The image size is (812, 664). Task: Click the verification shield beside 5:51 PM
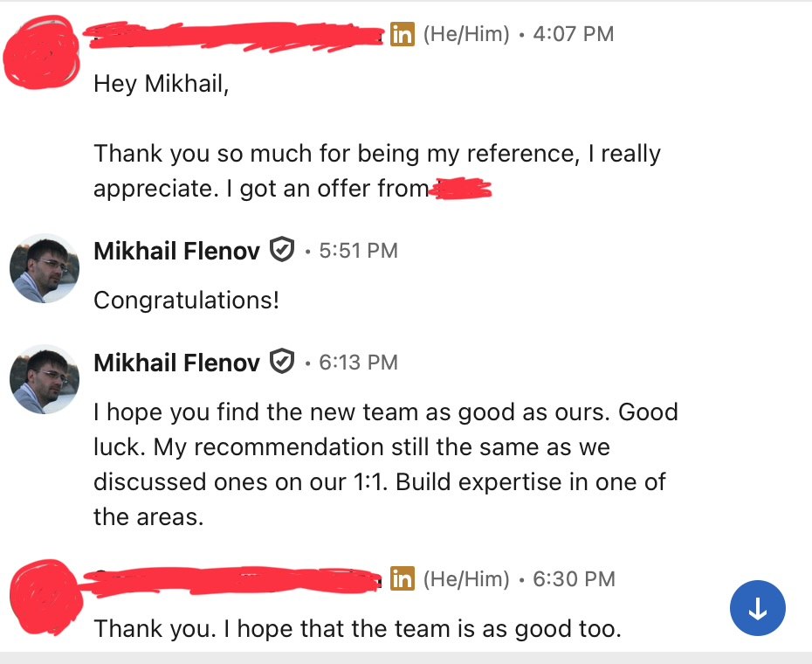click(282, 249)
